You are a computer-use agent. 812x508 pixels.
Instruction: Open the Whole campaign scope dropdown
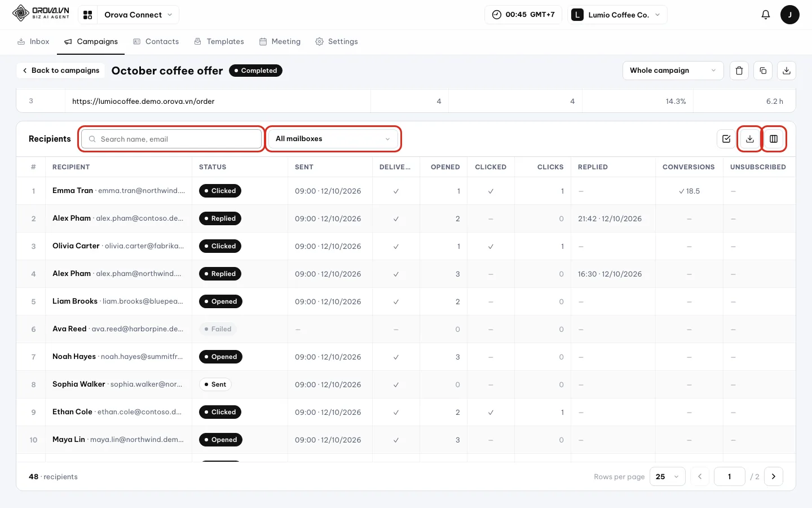tap(673, 71)
